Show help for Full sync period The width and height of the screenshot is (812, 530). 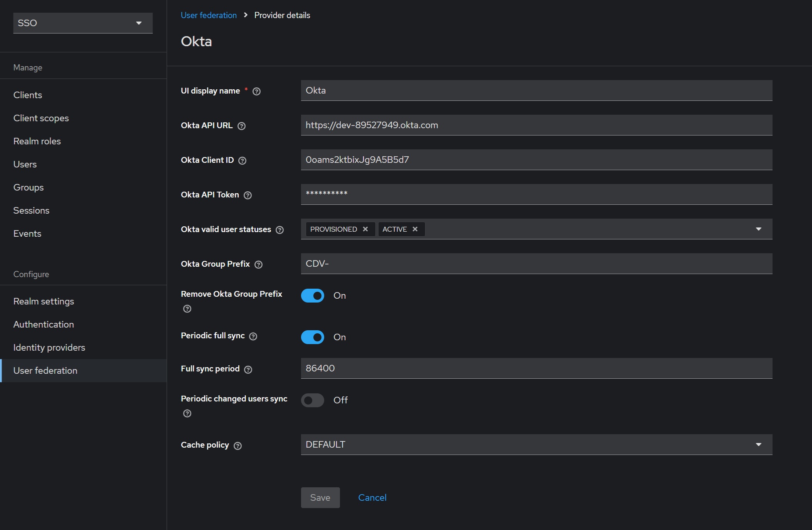pos(248,369)
